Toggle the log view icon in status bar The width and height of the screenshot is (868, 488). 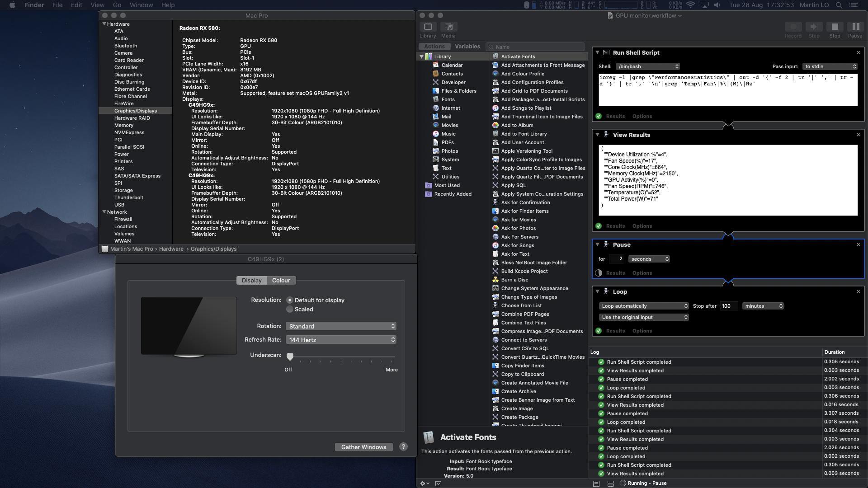tap(596, 483)
